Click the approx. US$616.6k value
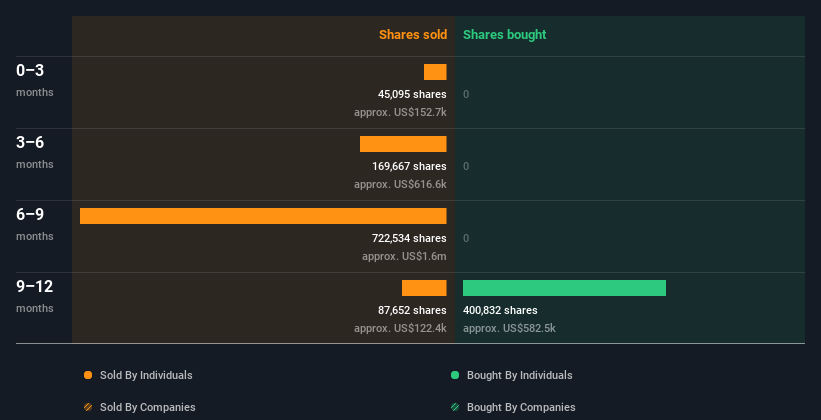Viewport: 821px width, 420px height. click(x=400, y=184)
